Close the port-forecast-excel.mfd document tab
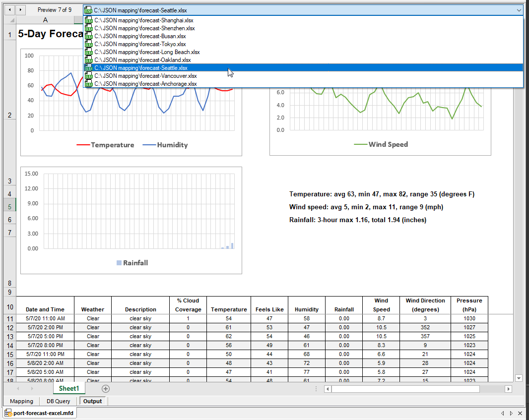 click(x=520, y=413)
